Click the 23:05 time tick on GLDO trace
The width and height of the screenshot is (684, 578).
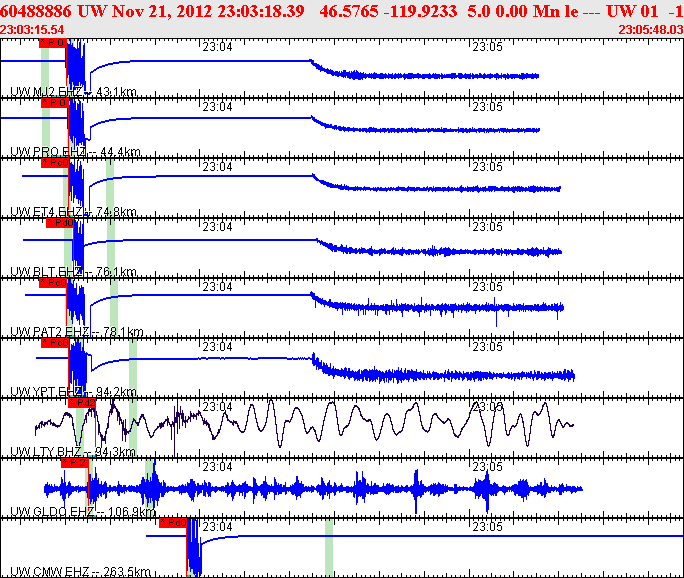[x=488, y=467]
